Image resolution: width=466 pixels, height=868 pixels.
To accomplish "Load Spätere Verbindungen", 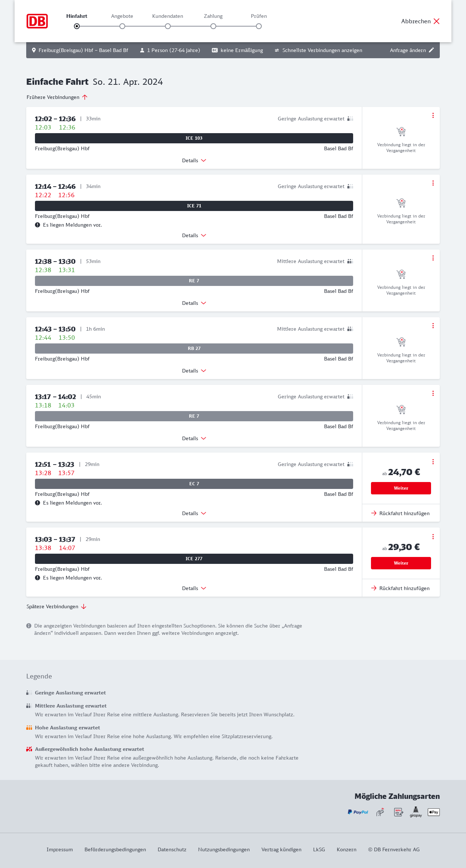I will (56, 606).
